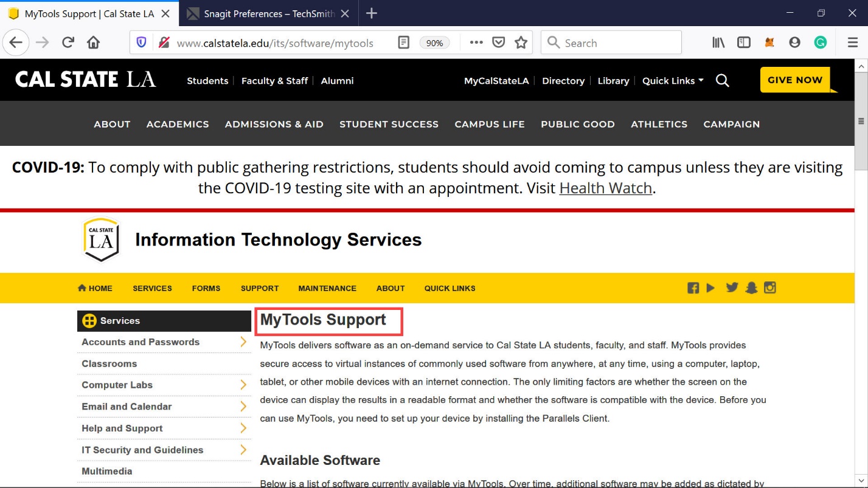Click the site search magnifier icon
Image resolution: width=868 pixels, height=488 pixels.
click(722, 81)
